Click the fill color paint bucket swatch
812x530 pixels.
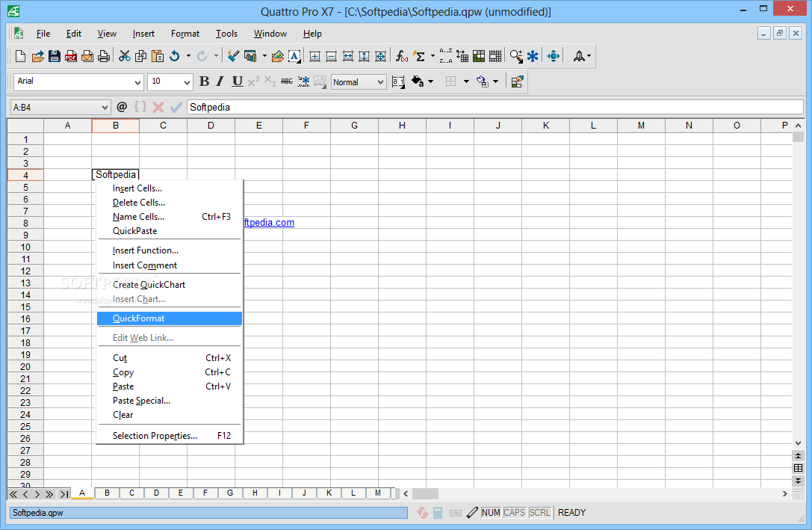(x=418, y=81)
